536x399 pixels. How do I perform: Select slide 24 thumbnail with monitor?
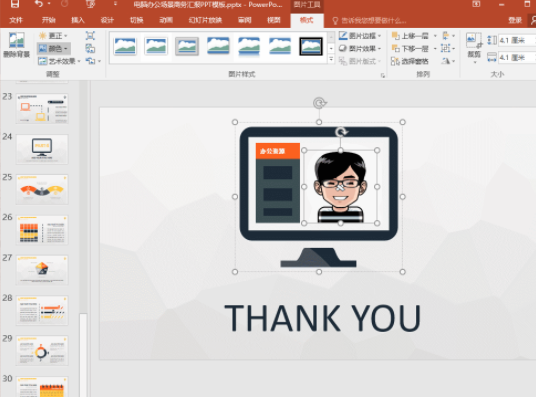42,149
